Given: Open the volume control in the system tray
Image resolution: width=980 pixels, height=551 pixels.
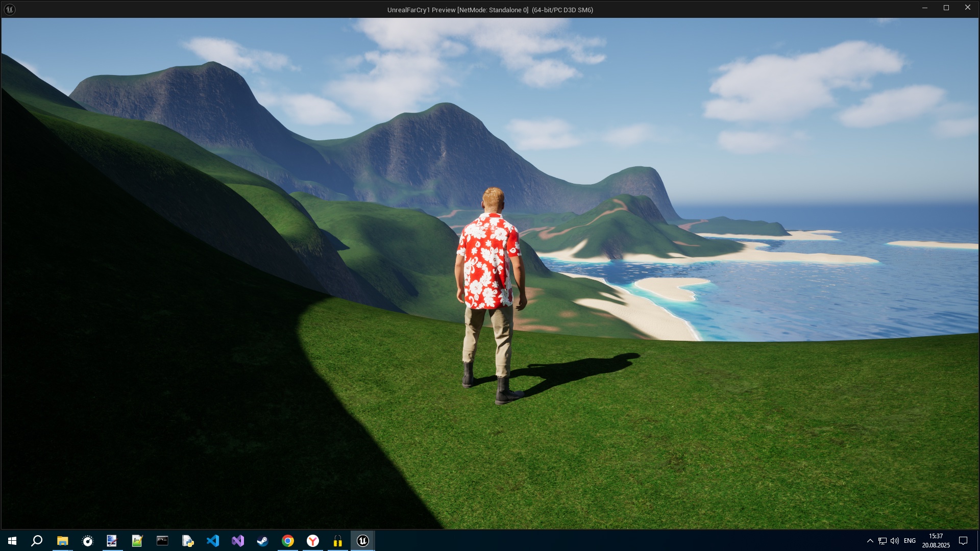Looking at the screenshot, I should [895, 541].
